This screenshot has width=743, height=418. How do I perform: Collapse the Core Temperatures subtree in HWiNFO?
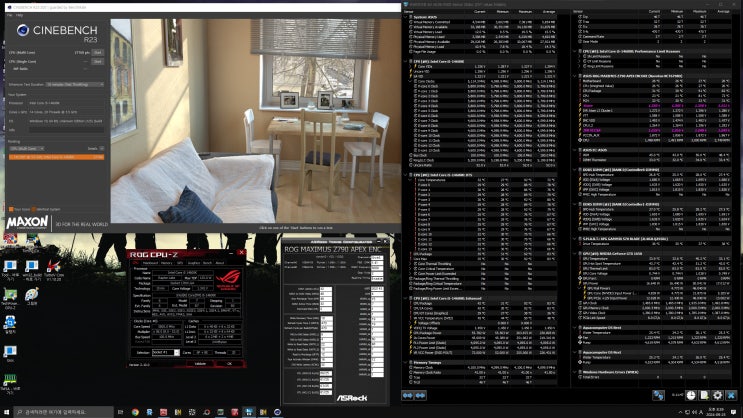point(411,180)
